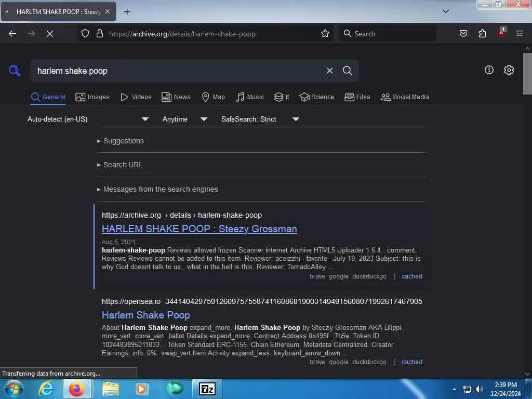Click the opensea.io result URL
The height and width of the screenshot is (399, 532).
(x=262, y=301)
